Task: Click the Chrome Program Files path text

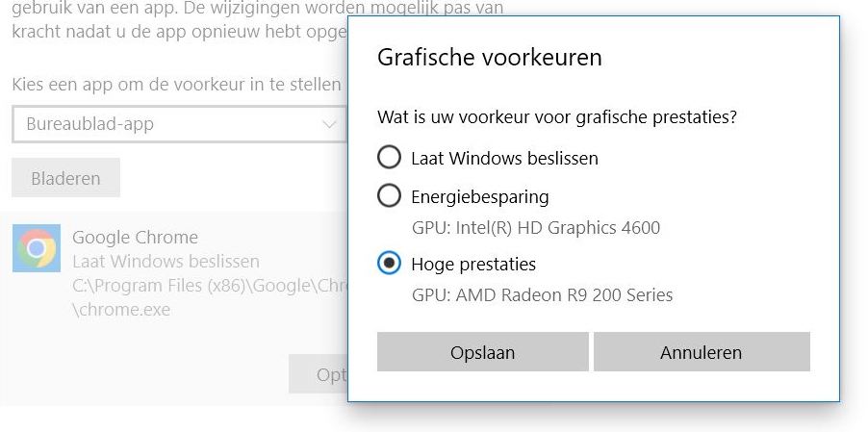Action: point(209,286)
